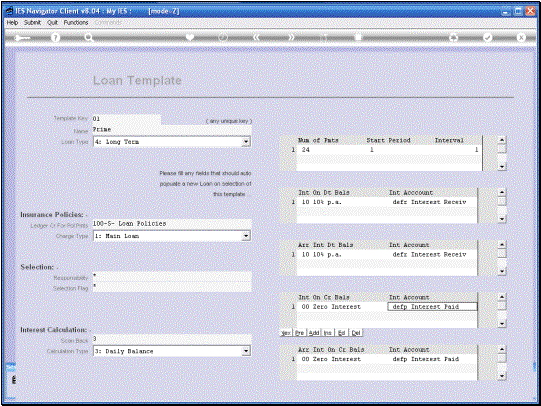Viewport: 541px width, 406px height.
Task: Open the Loan Type dropdown
Action: pyautogui.click(x=246, y=142)
